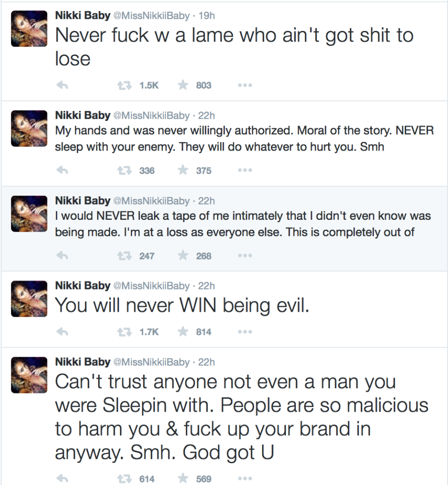
Task: Click the Nikki Baby name on the top tweet
Action: [x=82, y=16]
